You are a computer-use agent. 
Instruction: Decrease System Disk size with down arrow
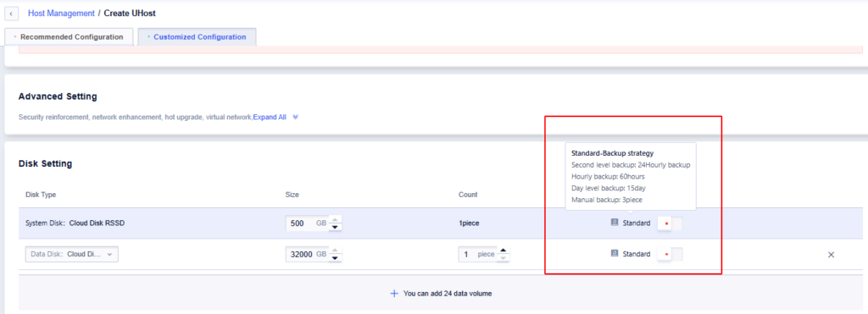[336, 227]
